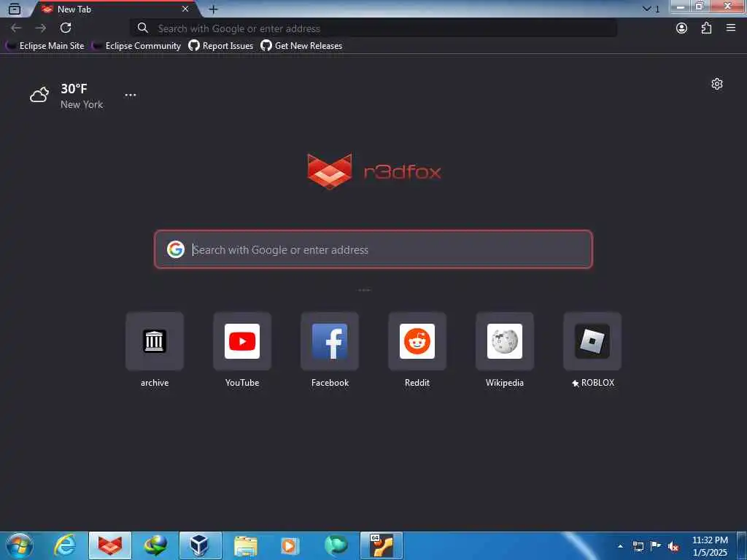Close the New Tab tab
This screenshot has width=747, height=560.
coord(185,9)
